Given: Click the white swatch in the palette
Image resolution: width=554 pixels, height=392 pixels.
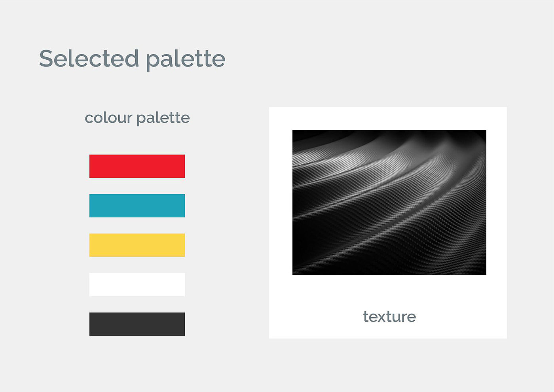Looking at the screenshot, I should (x=137, y=284).
